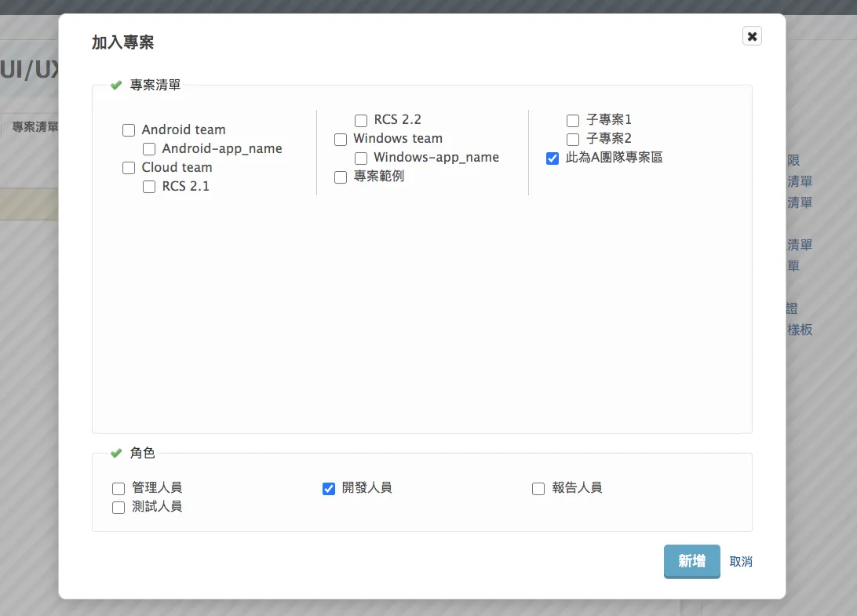Click the 取消 link

(x=741, y=562)
